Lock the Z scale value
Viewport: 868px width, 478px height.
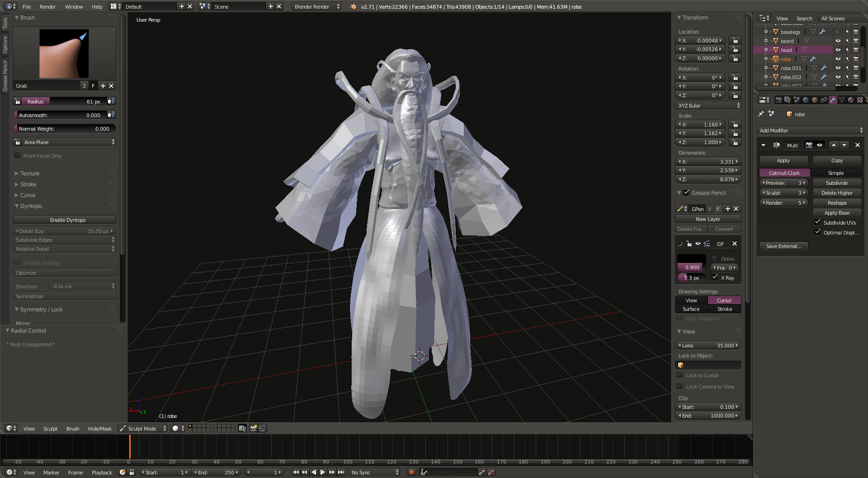point(735,142)
